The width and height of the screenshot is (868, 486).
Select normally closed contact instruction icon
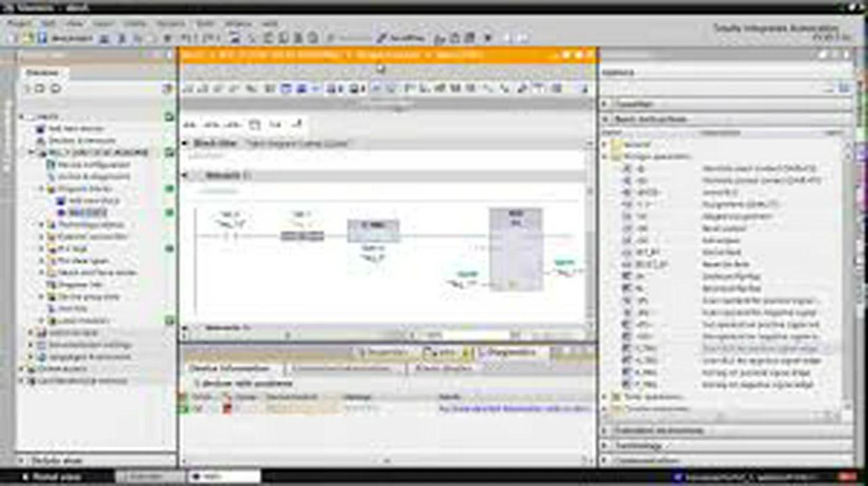[628, 180]
